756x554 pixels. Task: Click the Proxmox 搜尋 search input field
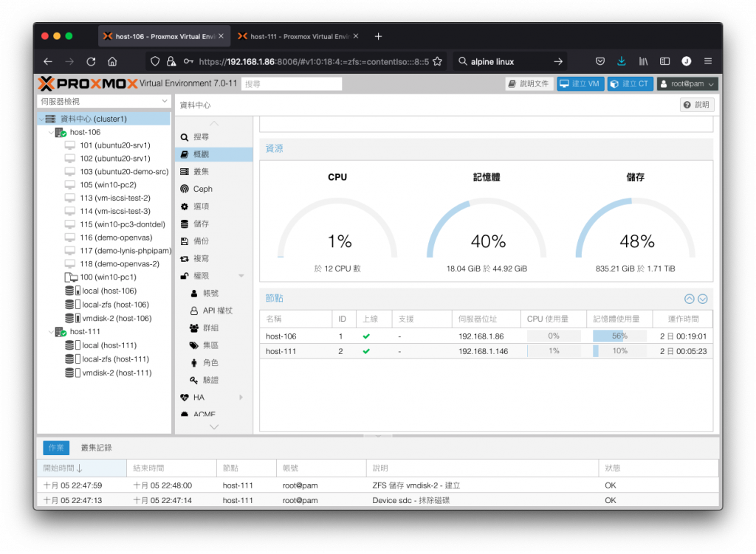pyautogui.click(x=291, y=84)
